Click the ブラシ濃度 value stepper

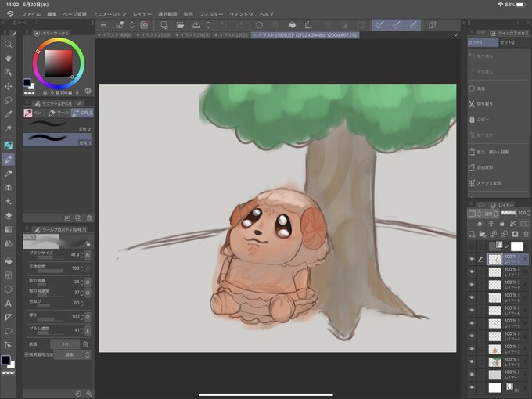pyautogui.click(x=82, y=330)
